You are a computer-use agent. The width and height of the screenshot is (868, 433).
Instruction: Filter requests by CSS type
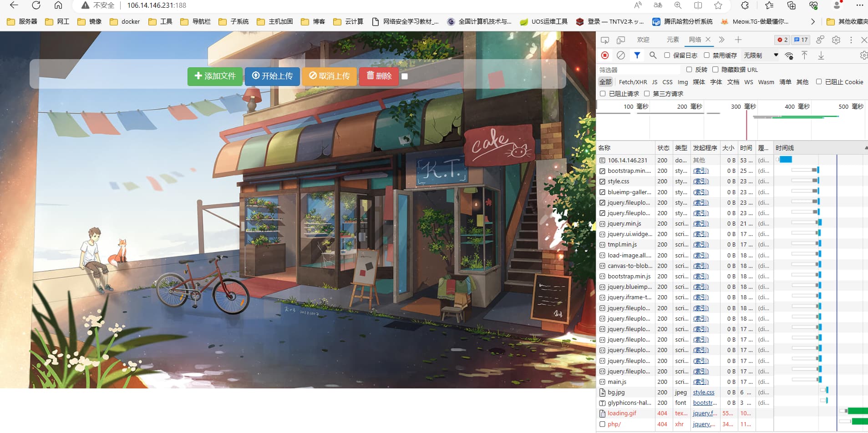[x=667, y=82]
